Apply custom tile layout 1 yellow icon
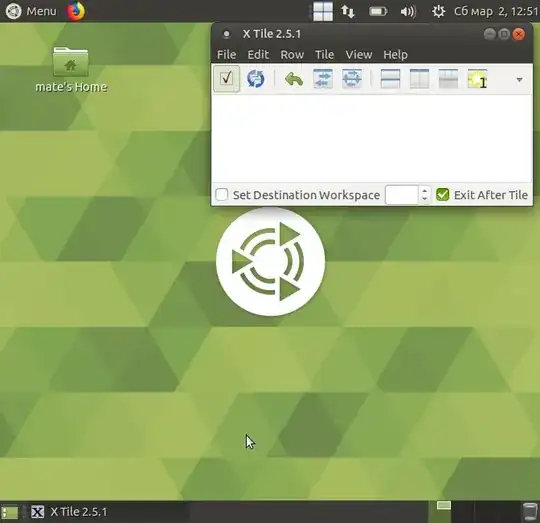540x523 pixels. 477,79
